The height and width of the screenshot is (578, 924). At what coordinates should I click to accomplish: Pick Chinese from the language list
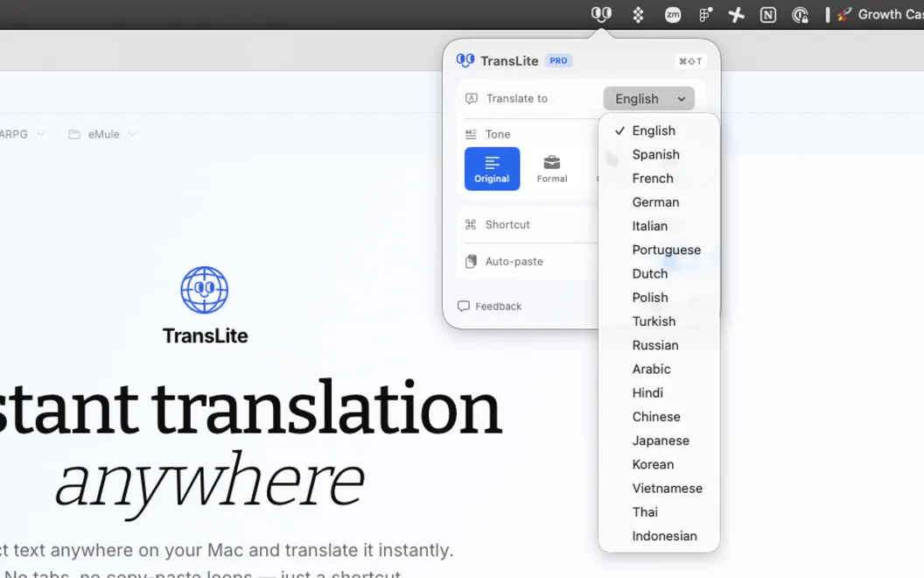(659, 417)
